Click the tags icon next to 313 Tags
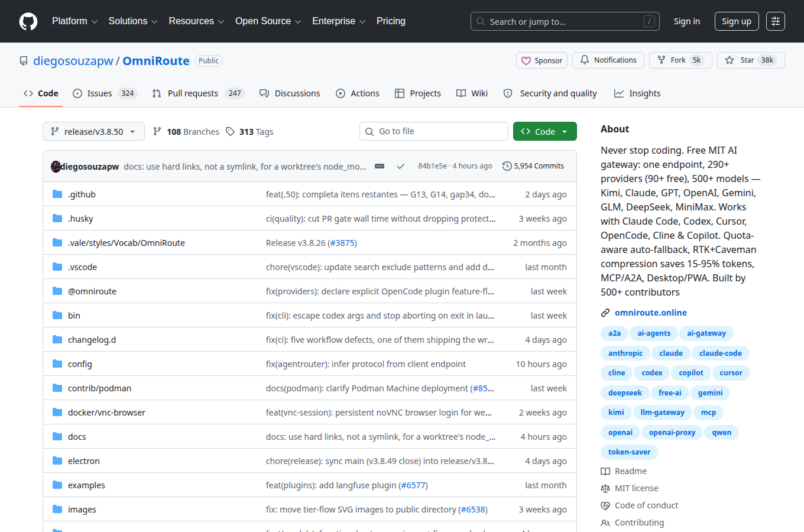The width and height of the screenshot is (804, 532). pos(230,131)
